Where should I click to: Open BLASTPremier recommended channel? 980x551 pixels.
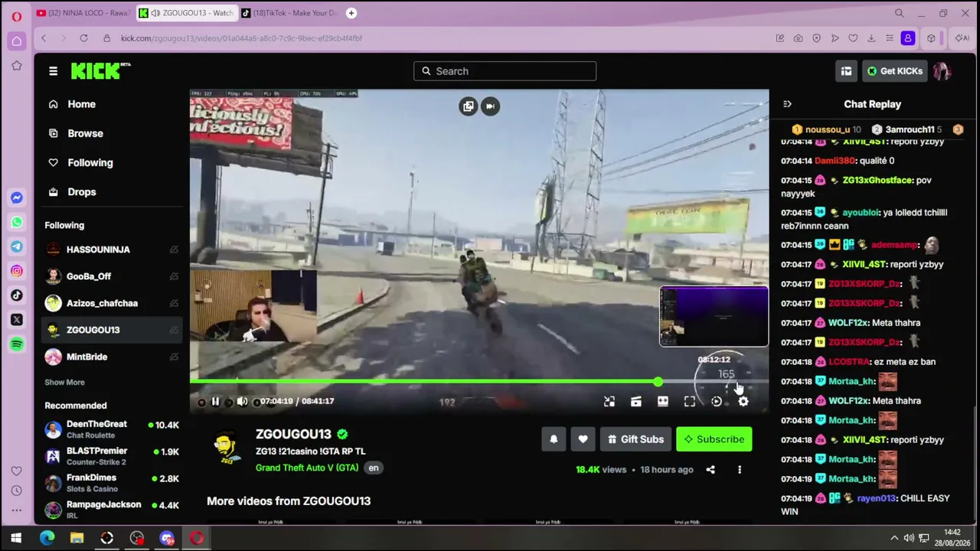coord(112,456)
